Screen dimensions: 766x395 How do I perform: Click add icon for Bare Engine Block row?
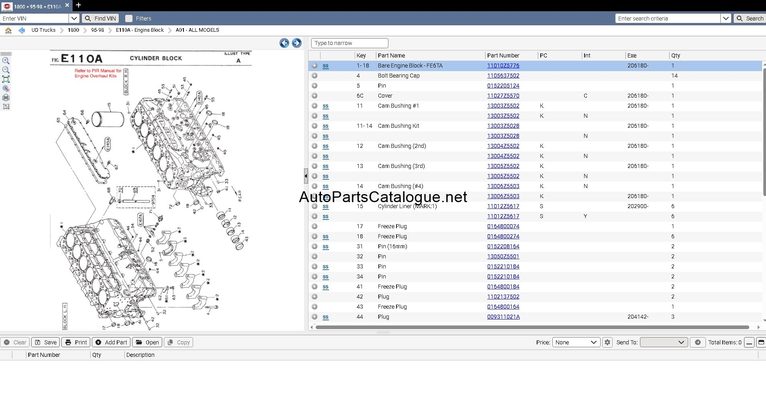tap(314, 65)
